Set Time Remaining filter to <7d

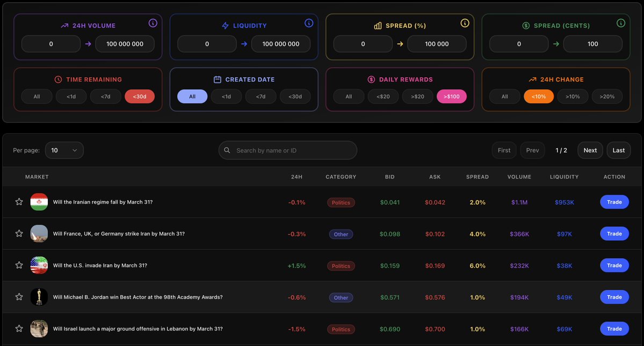[x=106, y=97]
